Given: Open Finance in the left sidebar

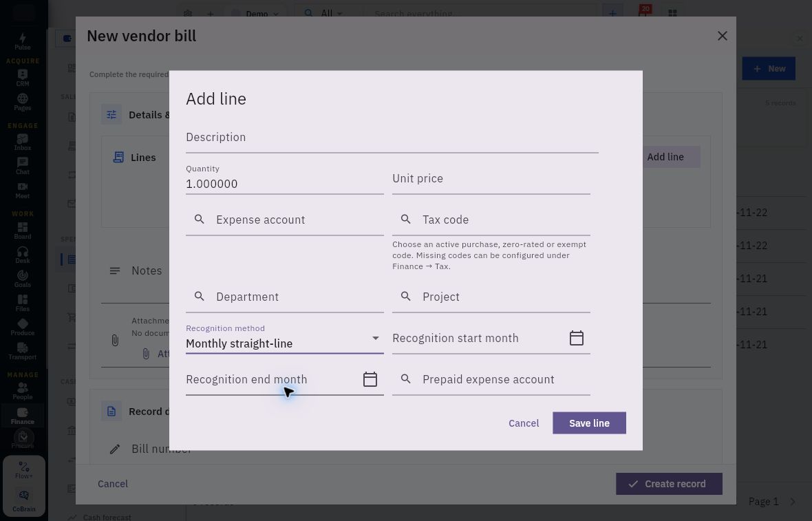Looking at the screenshot, I should click(23, 416).
